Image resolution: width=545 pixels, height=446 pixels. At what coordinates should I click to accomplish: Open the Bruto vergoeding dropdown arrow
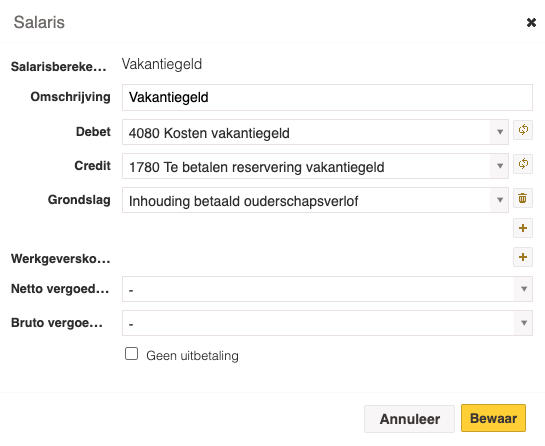tap(524, 323)
